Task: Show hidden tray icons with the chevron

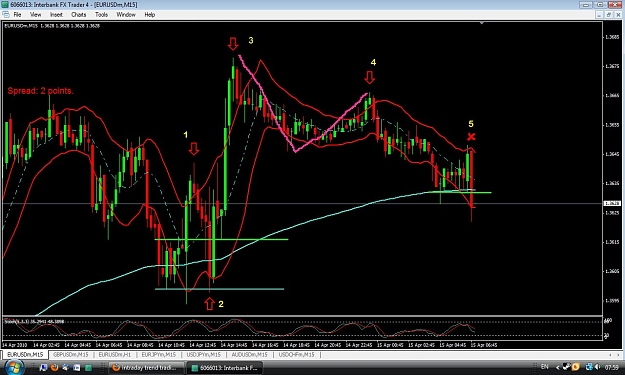Action: click(x=557, y=367)
